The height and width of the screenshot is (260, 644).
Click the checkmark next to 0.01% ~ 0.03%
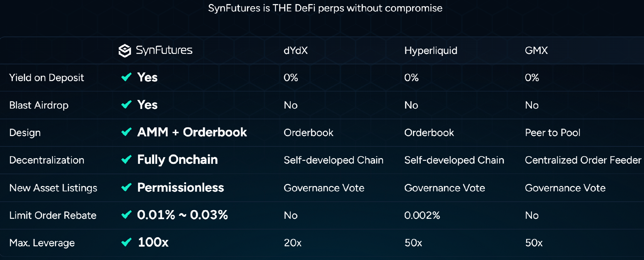click(x=126, y=215)
